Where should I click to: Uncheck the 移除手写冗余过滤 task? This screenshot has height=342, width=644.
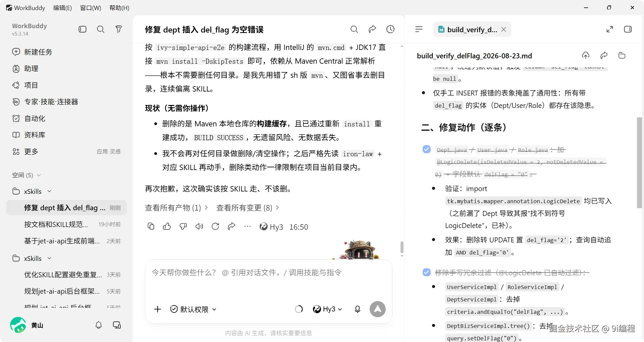[427, 272]
